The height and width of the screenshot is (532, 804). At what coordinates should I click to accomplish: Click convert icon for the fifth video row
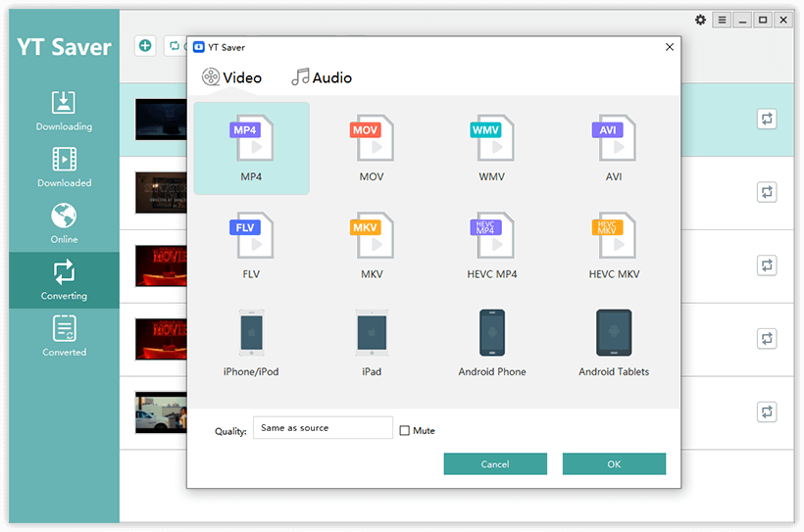(767, 412)
